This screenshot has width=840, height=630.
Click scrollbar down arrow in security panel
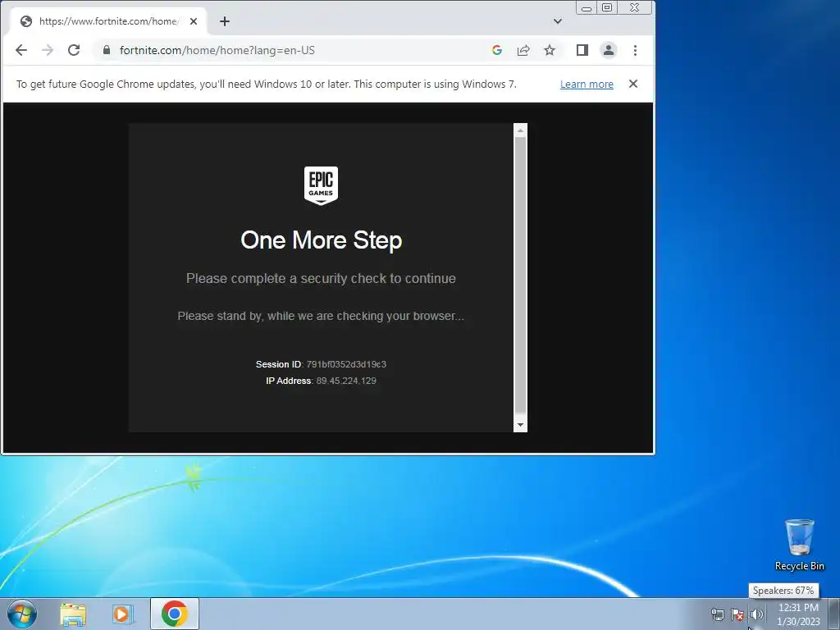(x=520, y=426)
